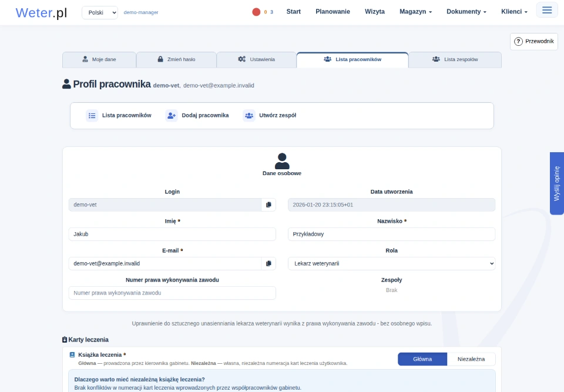Select the Główna treatment book option

(x=422, y=359)
